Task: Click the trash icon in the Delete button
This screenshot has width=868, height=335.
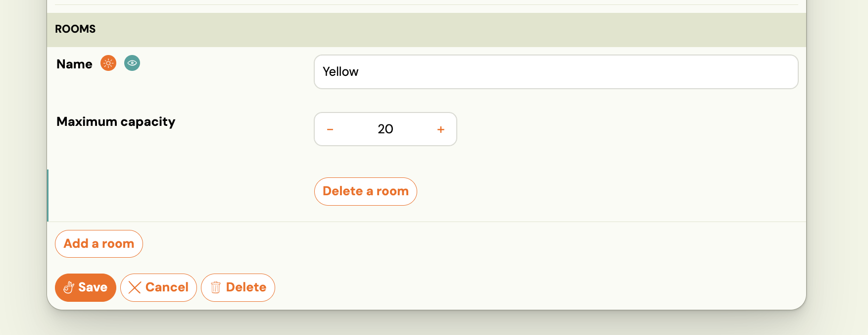Action: tap(216, 287)
